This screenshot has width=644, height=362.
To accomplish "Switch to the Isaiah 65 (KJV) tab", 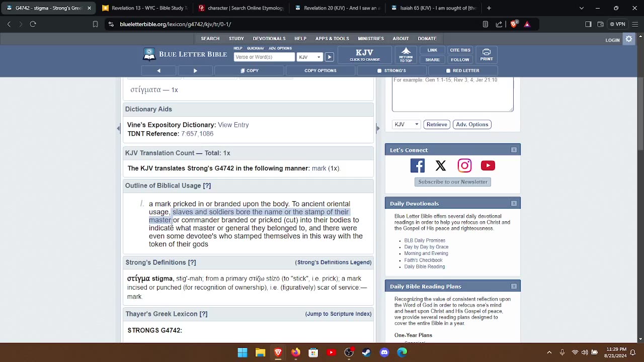I will point(434,8).
